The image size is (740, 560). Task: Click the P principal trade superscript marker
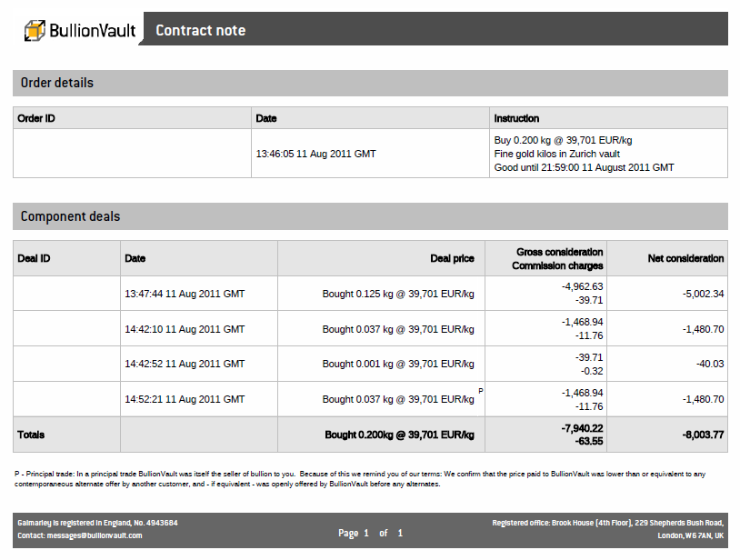pos(480,391)
